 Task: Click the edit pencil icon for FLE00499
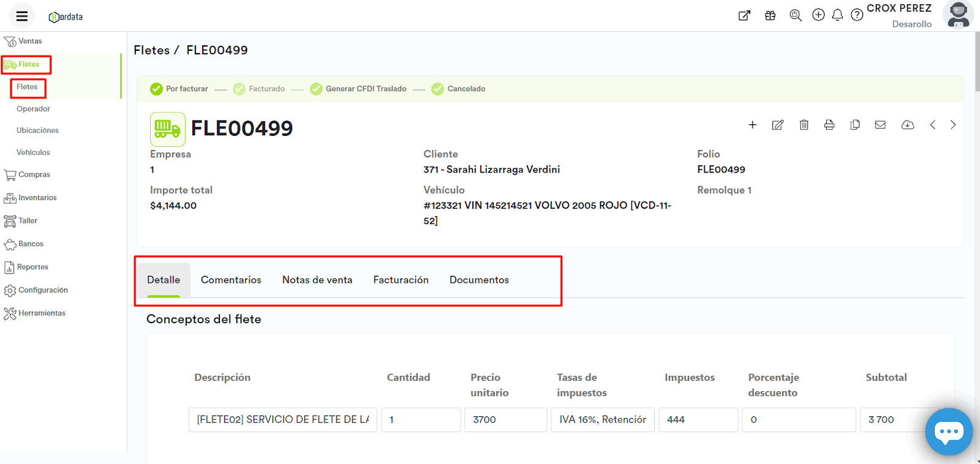coord(778,125)
